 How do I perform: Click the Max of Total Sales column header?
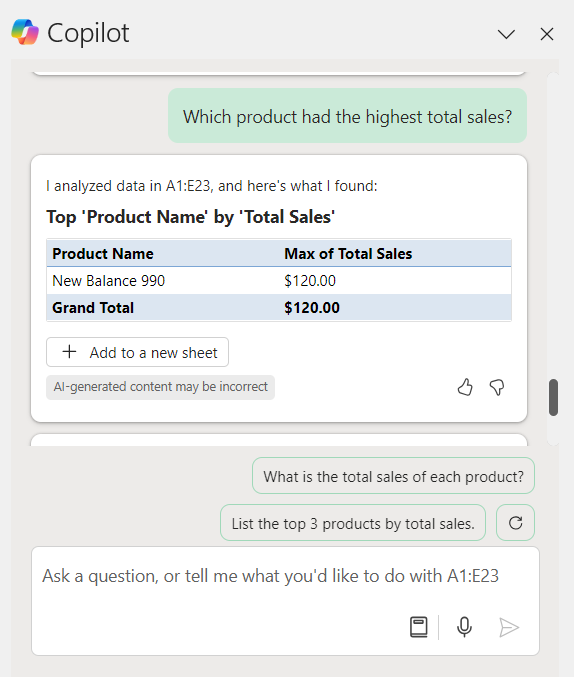click(x=348, y=253)
